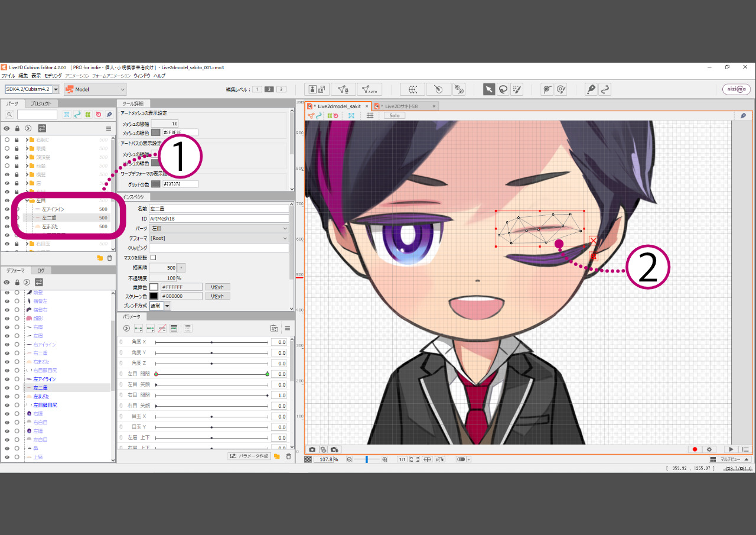
Task: Click the 名前 field containing 左二重
Action: click(219, 209)
